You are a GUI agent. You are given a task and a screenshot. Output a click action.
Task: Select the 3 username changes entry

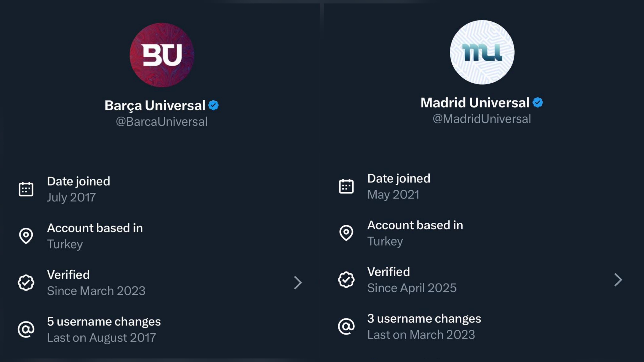pyautogui.click(x=424, y=326)
